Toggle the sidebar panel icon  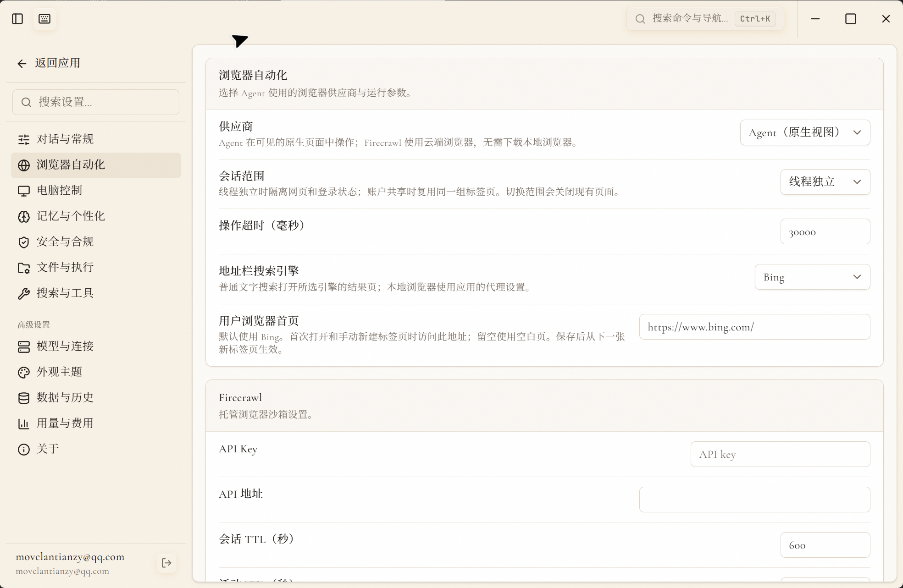click(x=17, y=19)
